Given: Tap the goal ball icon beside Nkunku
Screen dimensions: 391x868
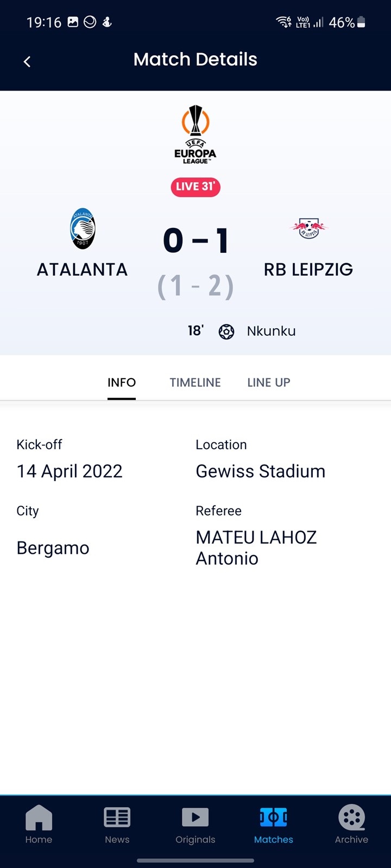Looking at the screenshot, I should point(226,331).
